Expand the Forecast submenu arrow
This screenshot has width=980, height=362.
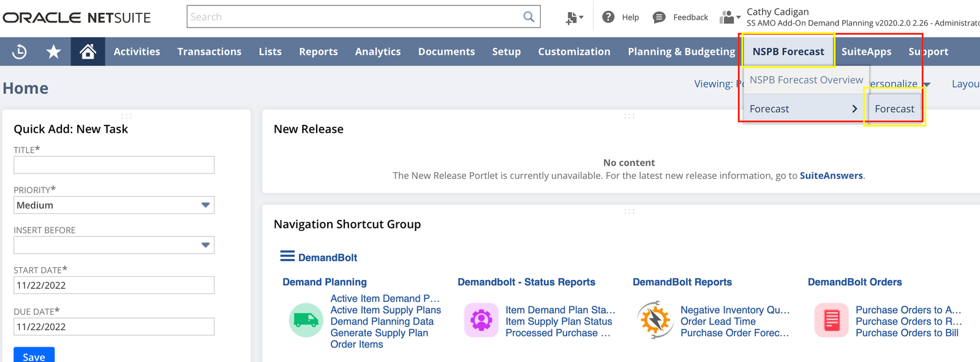pos(854,109)
